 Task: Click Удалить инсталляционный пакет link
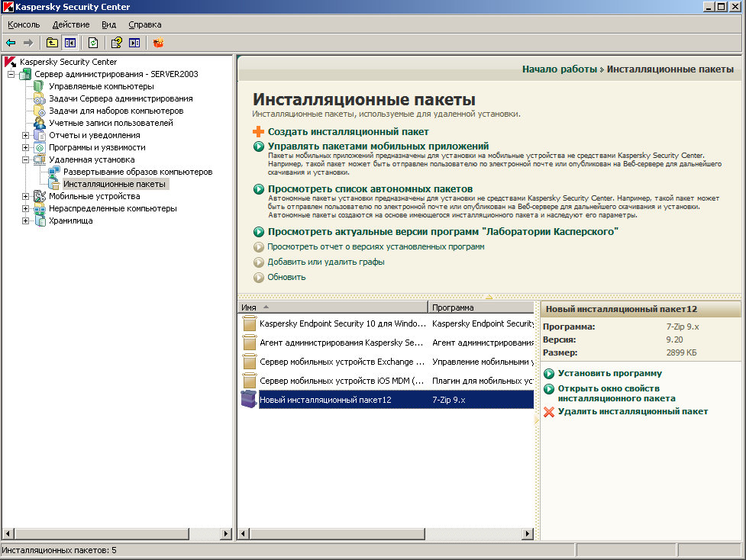633,412
